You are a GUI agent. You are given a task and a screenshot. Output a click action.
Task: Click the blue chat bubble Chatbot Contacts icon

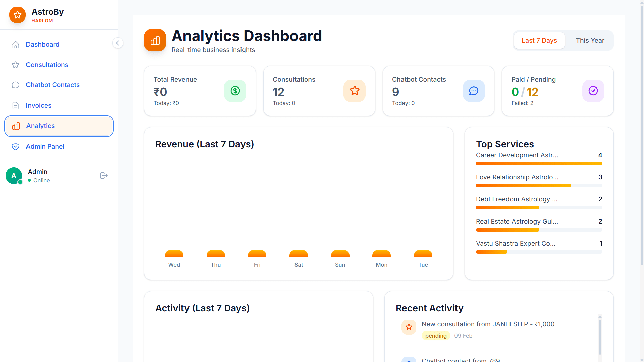(x=474, y=91)
